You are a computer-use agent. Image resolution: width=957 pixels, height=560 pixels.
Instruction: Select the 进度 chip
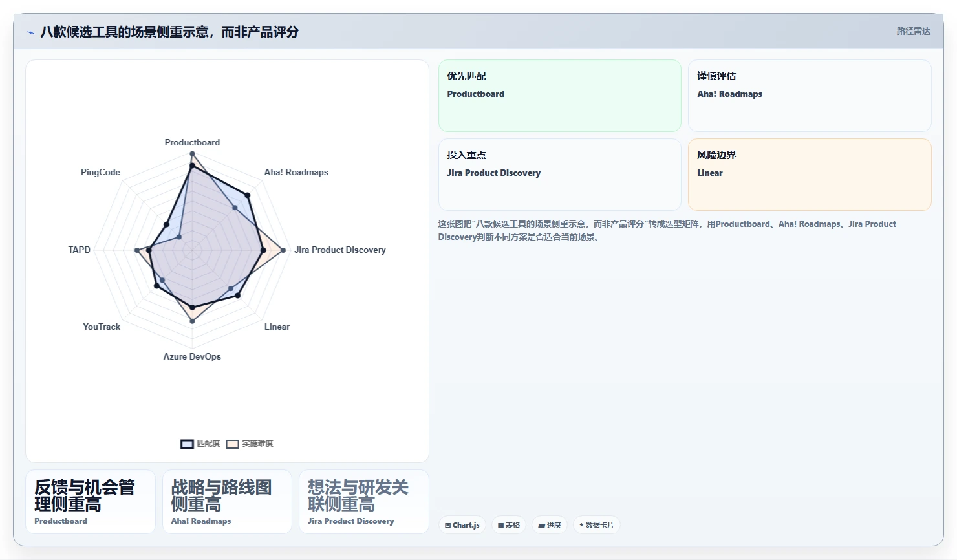(550, 525)
